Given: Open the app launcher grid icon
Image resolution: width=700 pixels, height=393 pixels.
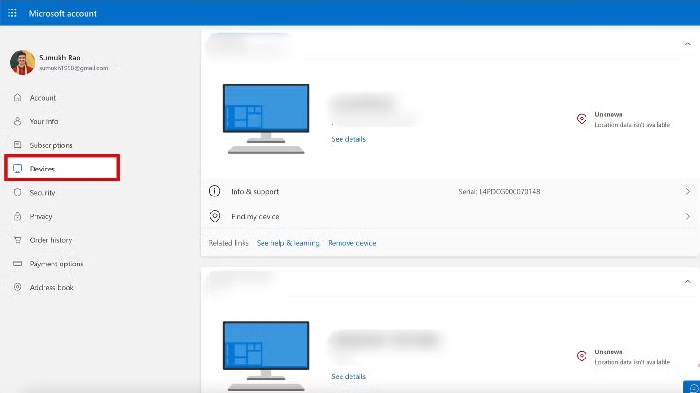Looking at the screenshot, I should tap(12, 13).
